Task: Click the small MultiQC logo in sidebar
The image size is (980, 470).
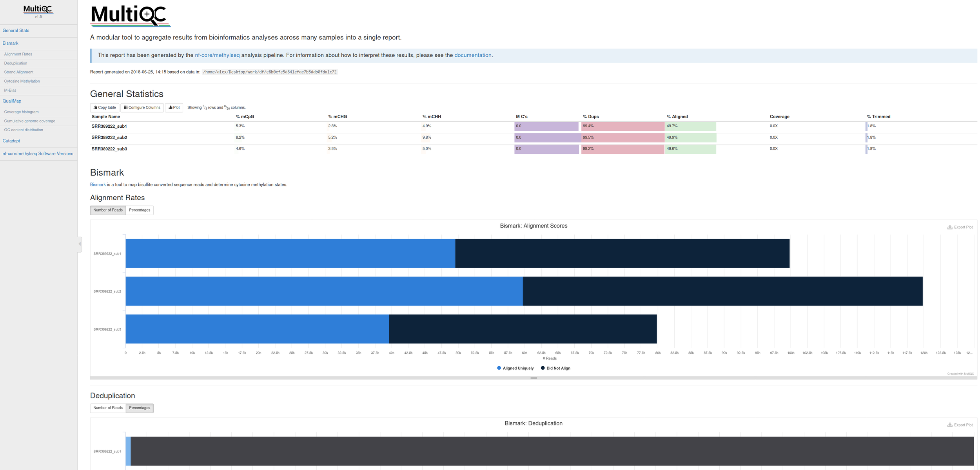Action: [x=38, y=10]
